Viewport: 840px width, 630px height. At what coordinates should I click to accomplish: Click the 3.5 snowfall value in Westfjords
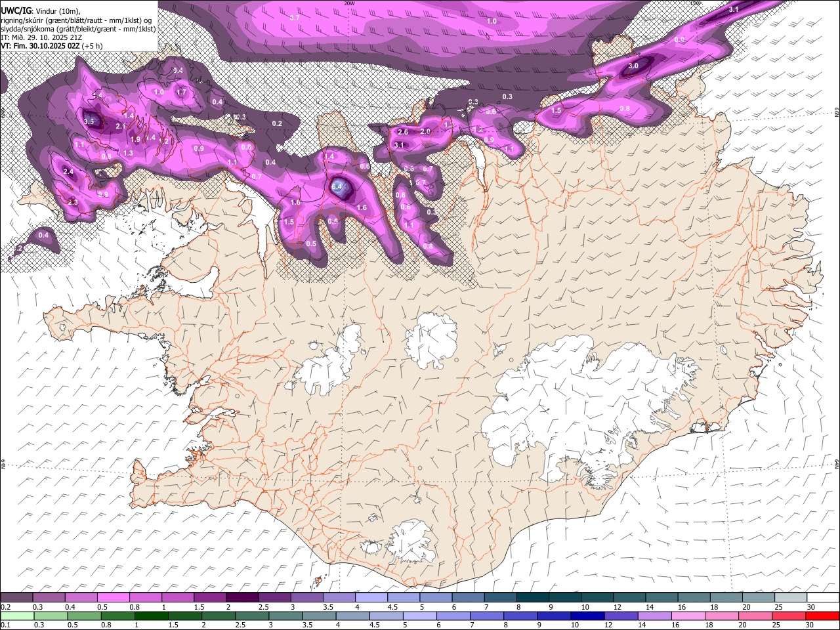90,121
